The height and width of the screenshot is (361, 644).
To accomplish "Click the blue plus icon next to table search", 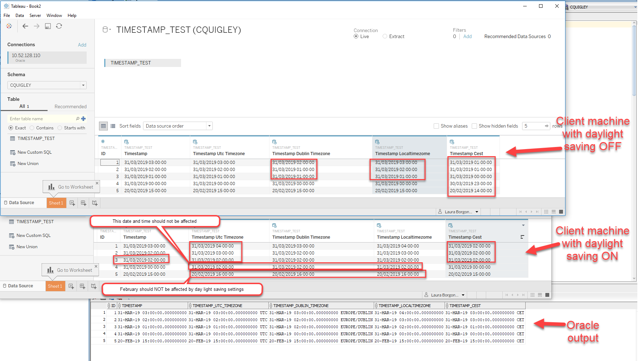I will [83, 119].
